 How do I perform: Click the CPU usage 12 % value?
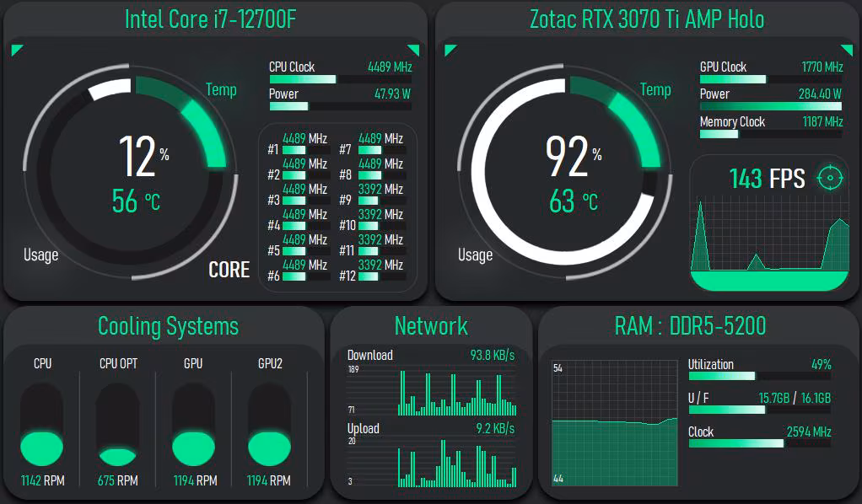(x=144, y=157)
